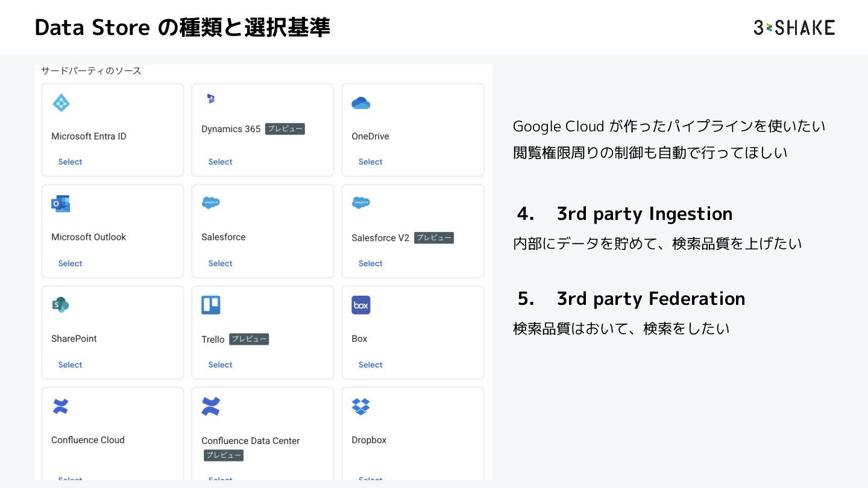Click the 閲覧権限周りの制御 line

point(650,152)
